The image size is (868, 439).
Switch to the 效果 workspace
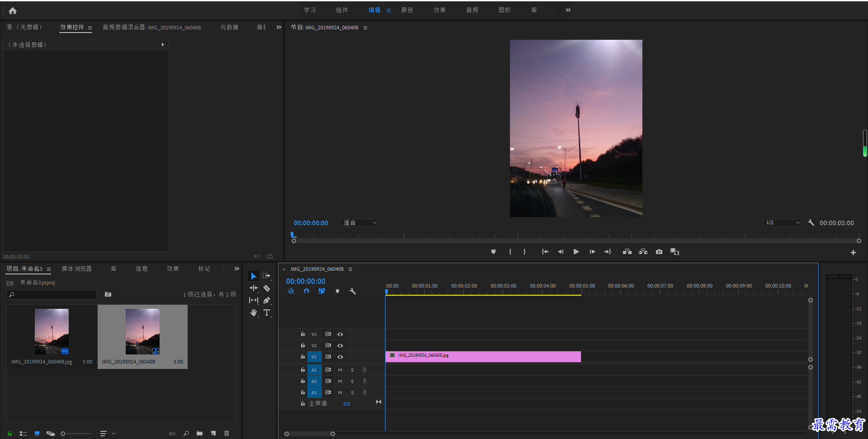pos(439,10)
